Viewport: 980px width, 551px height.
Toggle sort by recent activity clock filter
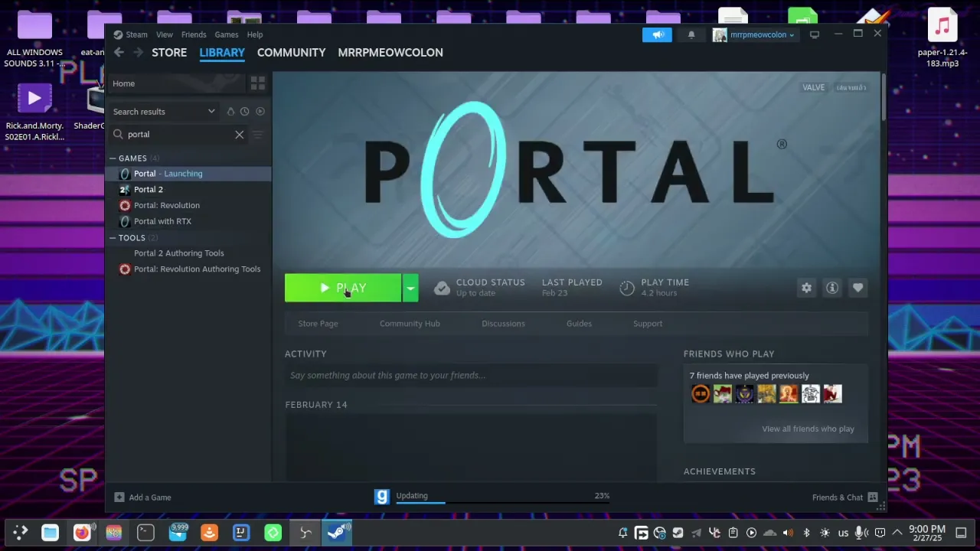click(245, 112)
